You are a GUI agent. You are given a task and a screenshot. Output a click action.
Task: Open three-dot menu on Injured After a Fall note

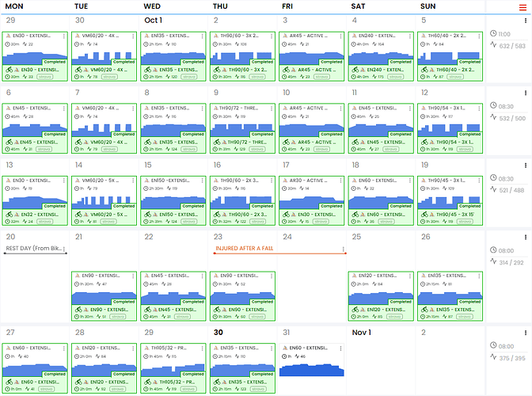pos(344,249)
